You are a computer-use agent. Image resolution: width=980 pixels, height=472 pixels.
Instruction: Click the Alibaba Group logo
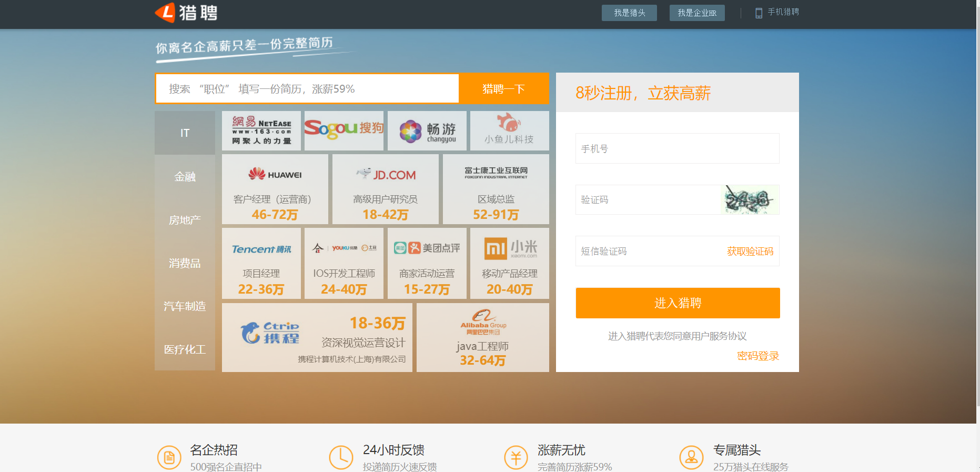coord(483,322)
